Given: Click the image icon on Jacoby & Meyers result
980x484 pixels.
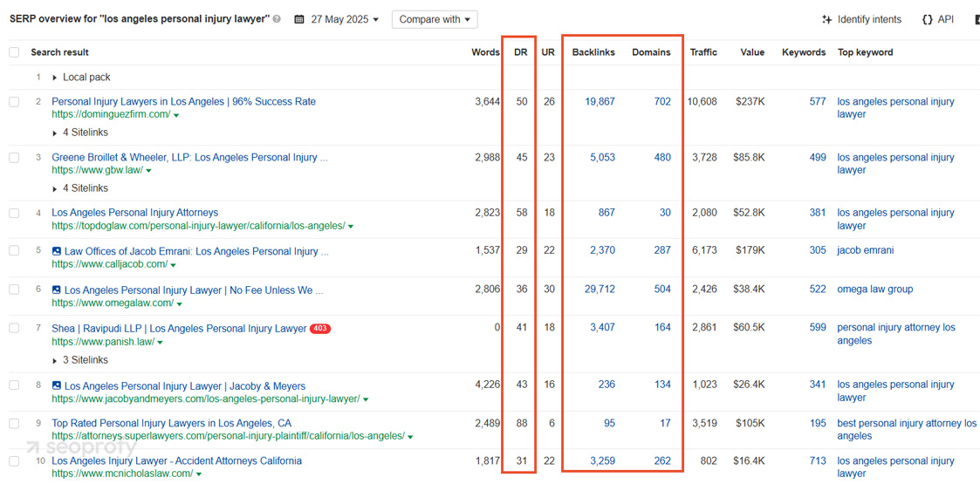Looking at the screenshot, I should [56, 386].
